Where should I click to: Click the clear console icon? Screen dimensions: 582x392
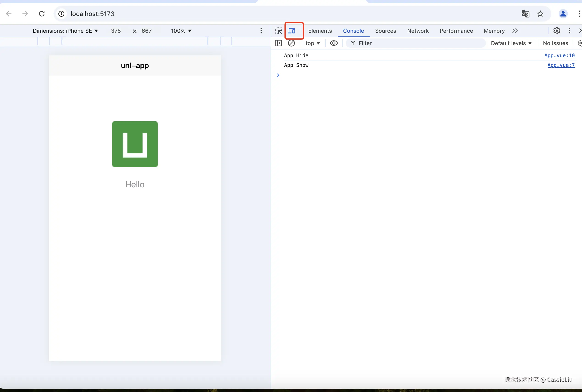(x=291, y=43)
